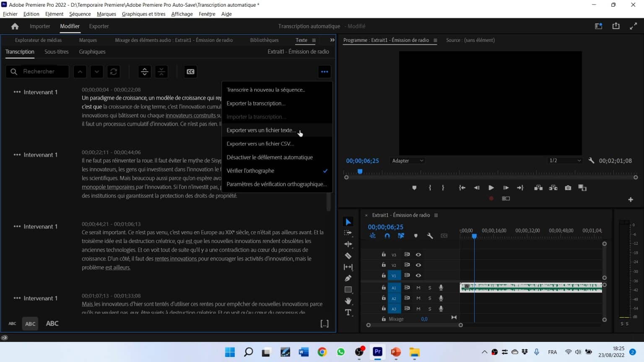Switch to the Sous-titres tab
Screen dimensions: 644x362
[56, 52]
